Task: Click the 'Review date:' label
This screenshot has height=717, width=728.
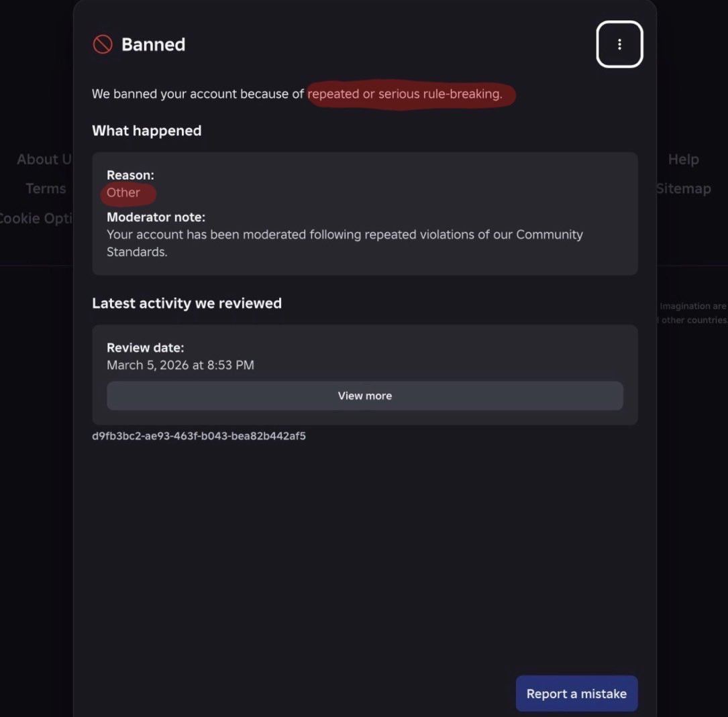Action: coord(145,347)
